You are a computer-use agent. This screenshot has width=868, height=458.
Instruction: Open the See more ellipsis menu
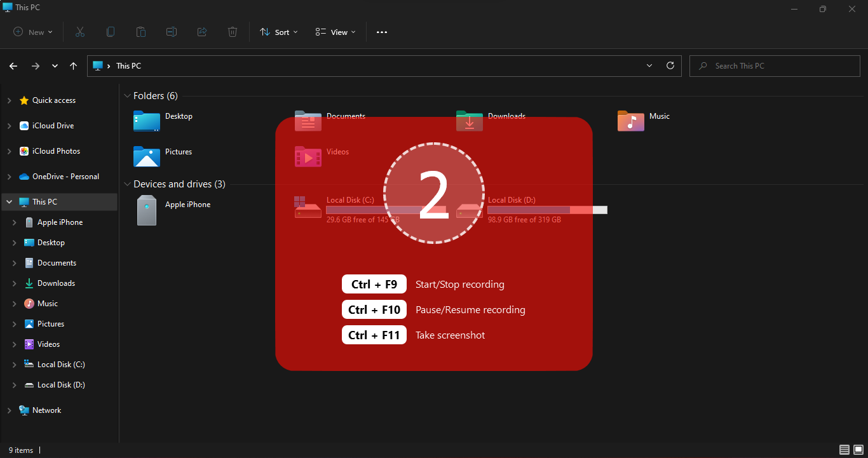(x=382, y=32)
